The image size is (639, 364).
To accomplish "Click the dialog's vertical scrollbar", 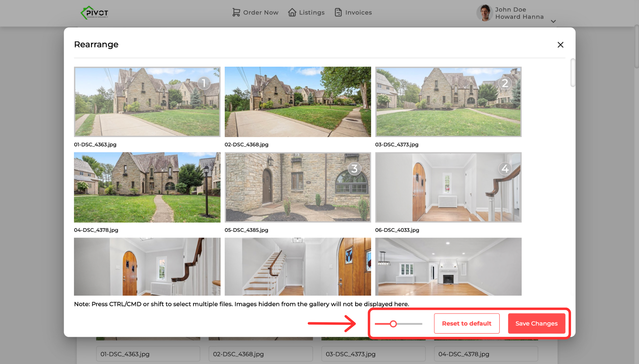I will (x=573, y=73).
